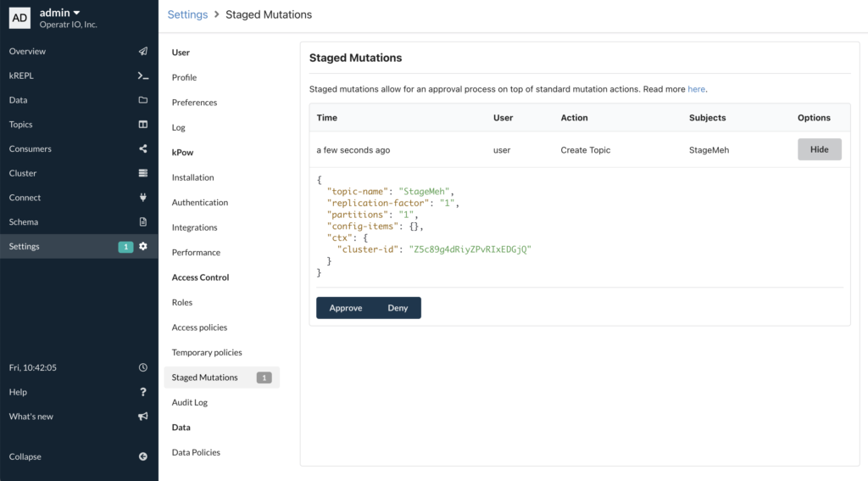Go to Settings breadcrumb link

pyautogui.click(x=187, y=14)
